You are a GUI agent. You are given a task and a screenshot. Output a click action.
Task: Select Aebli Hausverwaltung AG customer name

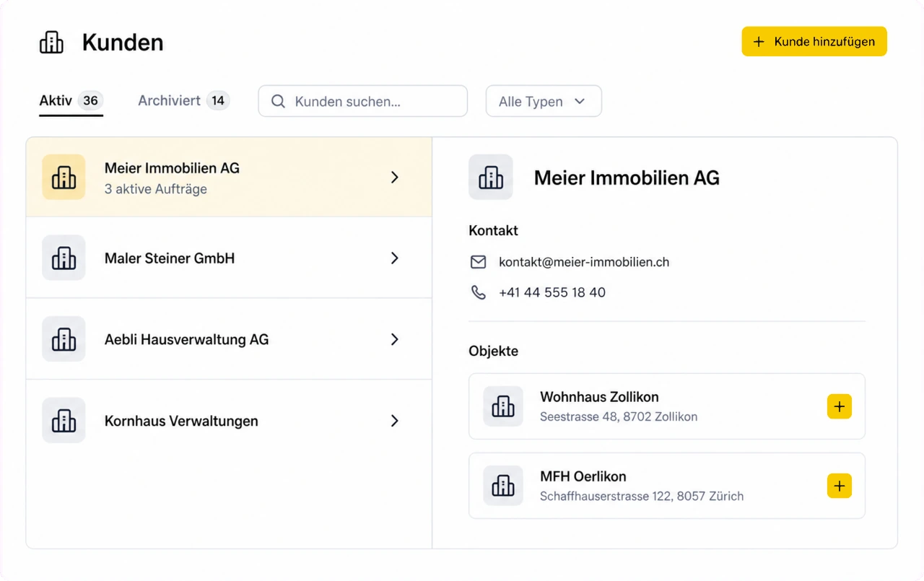pyautogui.click(x=186, y=339)
